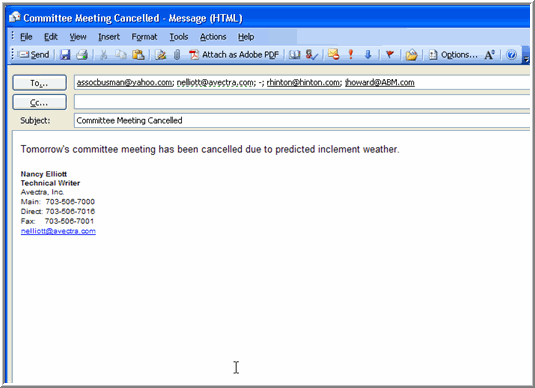Send the committee cancellation email
The height and width of the screenshot is (388, 535).
coord(33,55)
